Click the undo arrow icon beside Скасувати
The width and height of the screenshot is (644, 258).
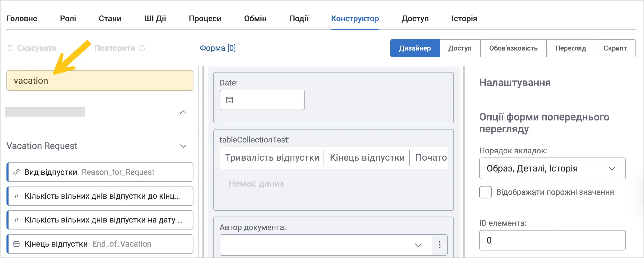click(x=10, y=48)
